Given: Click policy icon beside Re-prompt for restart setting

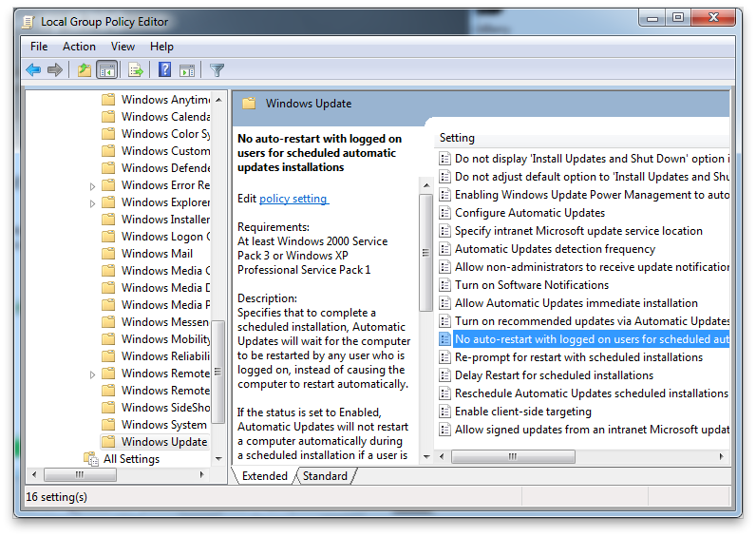Looking at the screenshot, I should tap(444, 357).
